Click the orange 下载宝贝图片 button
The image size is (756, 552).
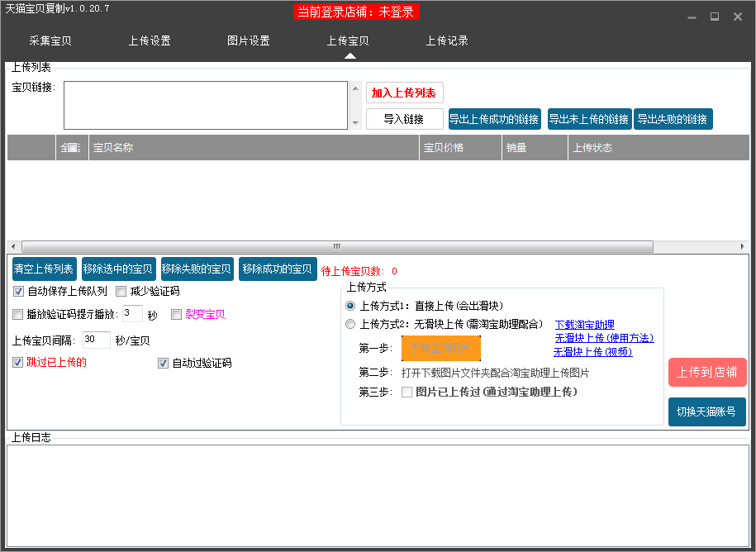[441, 348]
